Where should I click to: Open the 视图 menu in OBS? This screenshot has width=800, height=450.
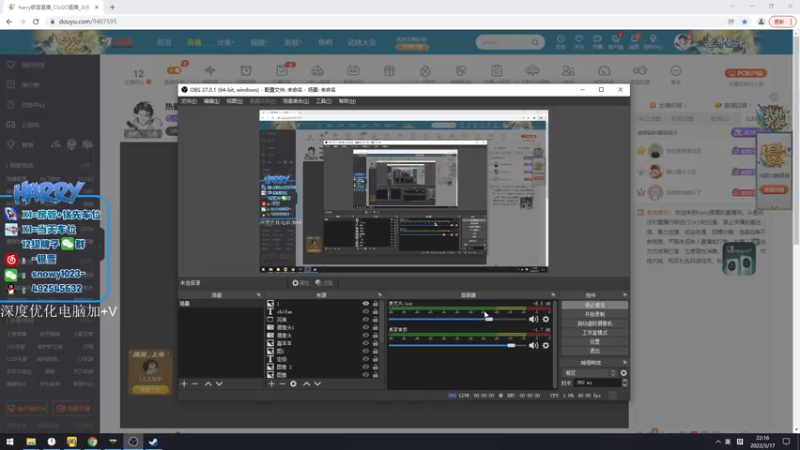click(x=235, y=101)
